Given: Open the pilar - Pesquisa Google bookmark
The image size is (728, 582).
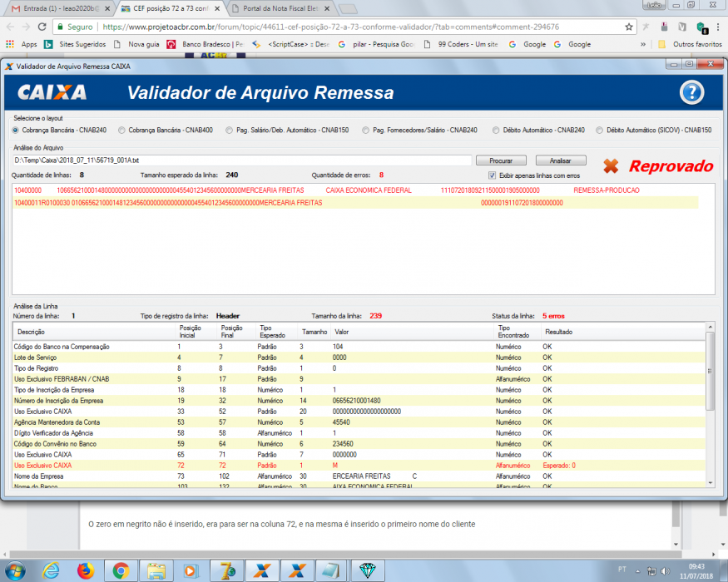Looking at the screenshot, I should click(x=377, y=44).
